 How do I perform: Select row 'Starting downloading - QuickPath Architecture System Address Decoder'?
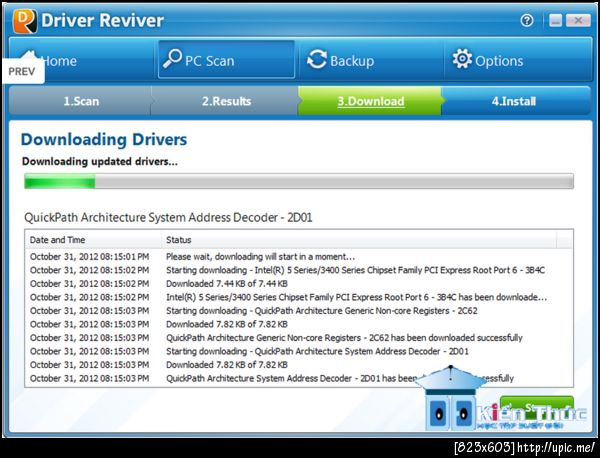(x=299, y=351)
